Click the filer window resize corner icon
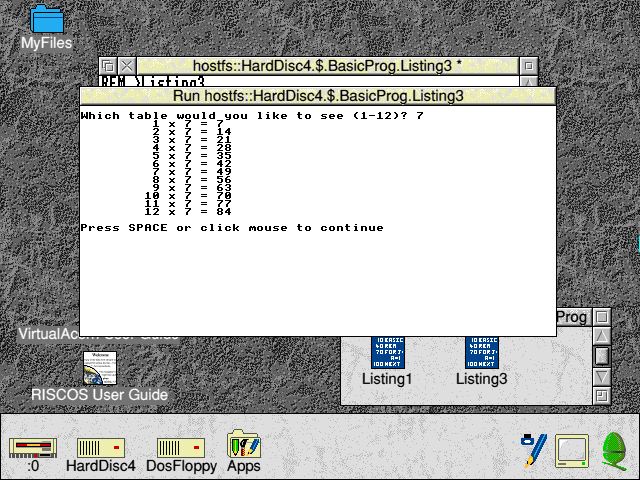This screenshot has height=480, width=640. point(601,396)
